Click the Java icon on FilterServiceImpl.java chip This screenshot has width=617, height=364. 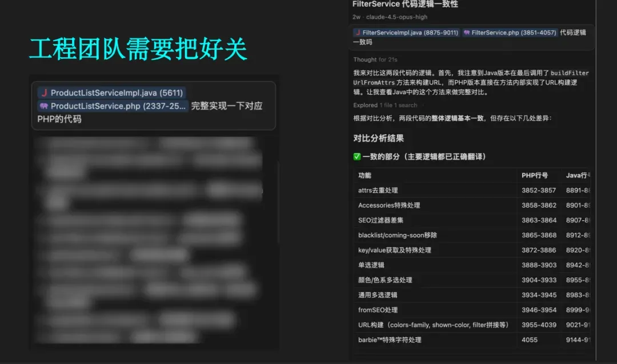pyautogui.click(x=358, y=33)
